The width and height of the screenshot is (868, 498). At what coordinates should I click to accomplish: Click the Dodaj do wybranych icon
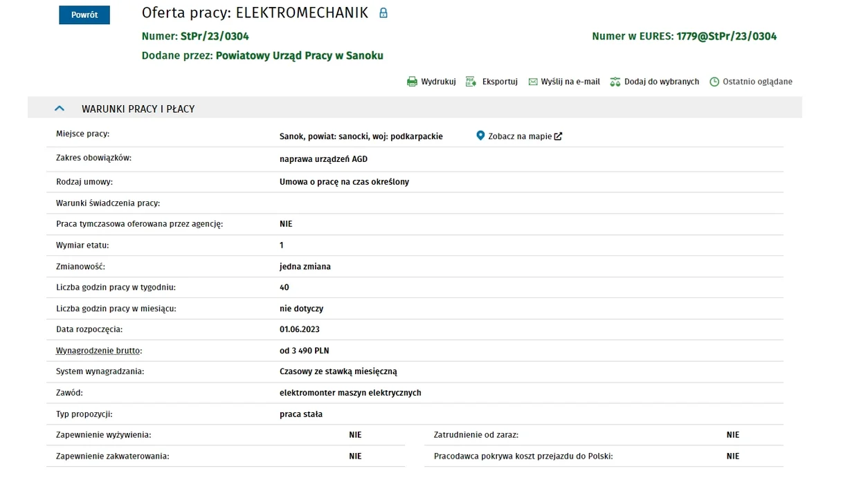[x=615, y=82]
